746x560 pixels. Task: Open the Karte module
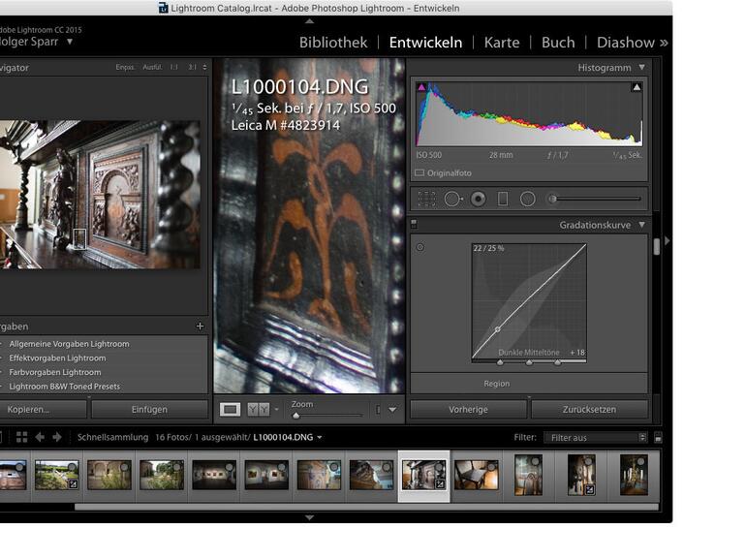click(x=502, y=43)
